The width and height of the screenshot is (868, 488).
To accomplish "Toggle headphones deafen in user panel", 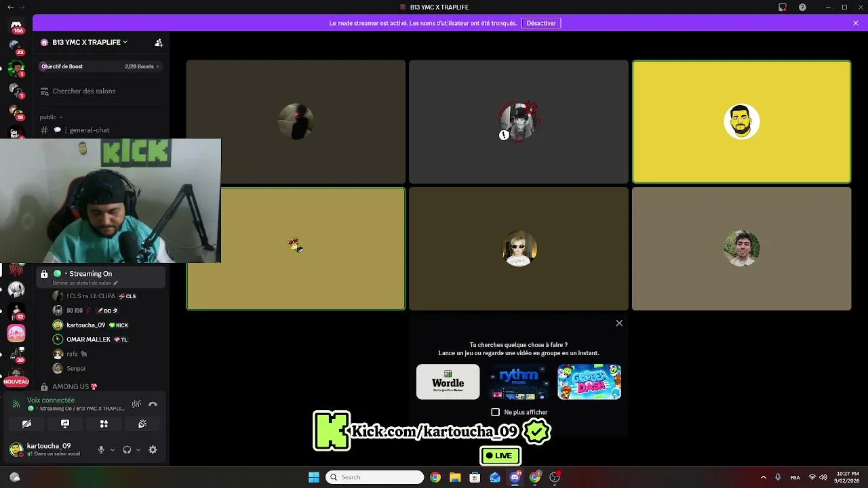I will click(127, 449).
